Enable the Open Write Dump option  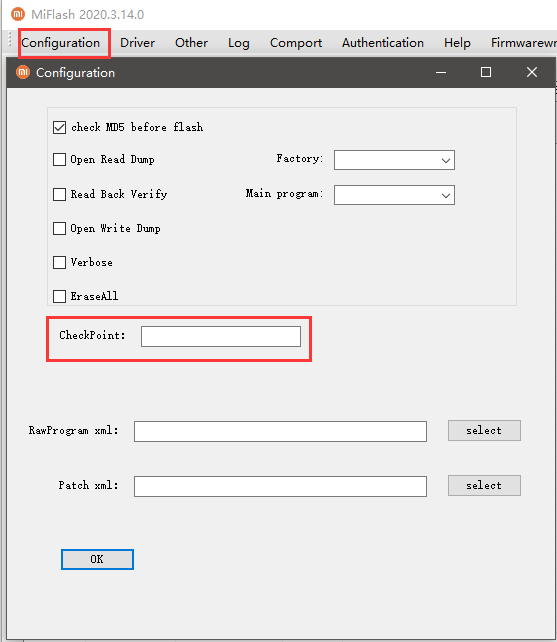click(x=59, y=228)
